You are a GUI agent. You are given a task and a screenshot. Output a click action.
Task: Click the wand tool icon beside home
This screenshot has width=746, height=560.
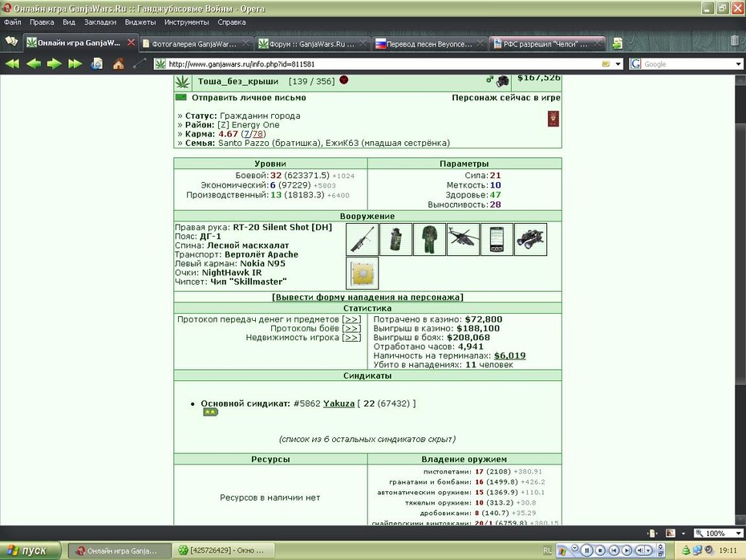pyautogui.click(x=140, y=63)
